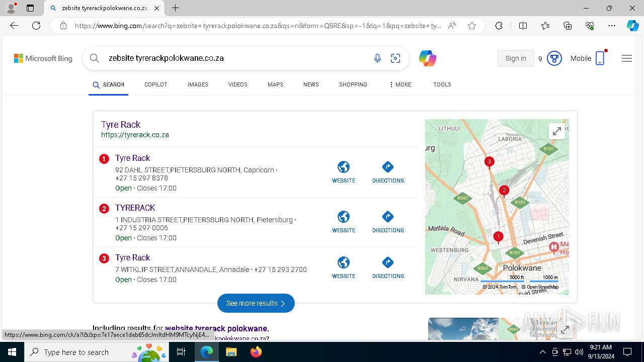Close the Bing search tab
The image size is (644, 362).
[157, 8]
